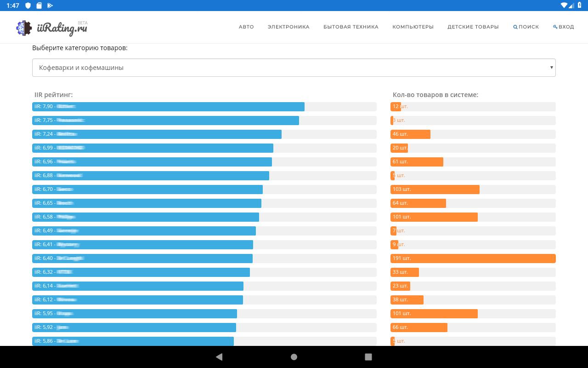This screenshot has width=588, height=368.
Task: Click the Кол-во товаров в системе heading
Action: click(x=435, y=95)
